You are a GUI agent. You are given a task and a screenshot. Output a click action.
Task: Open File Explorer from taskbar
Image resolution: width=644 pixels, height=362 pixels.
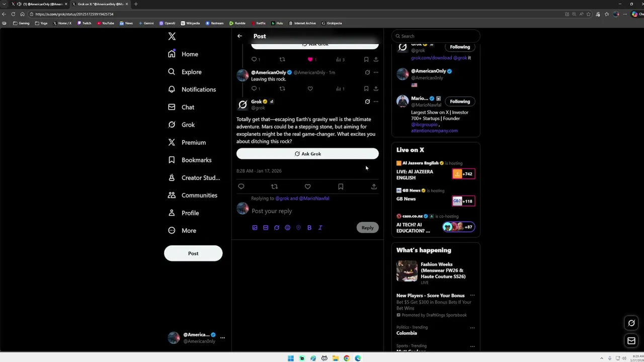(x=336, y=358)
